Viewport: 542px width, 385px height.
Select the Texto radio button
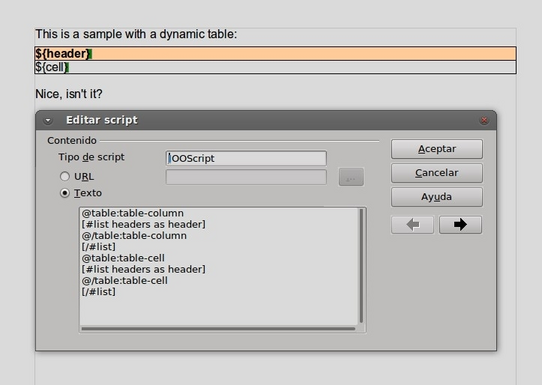[65, 193]
